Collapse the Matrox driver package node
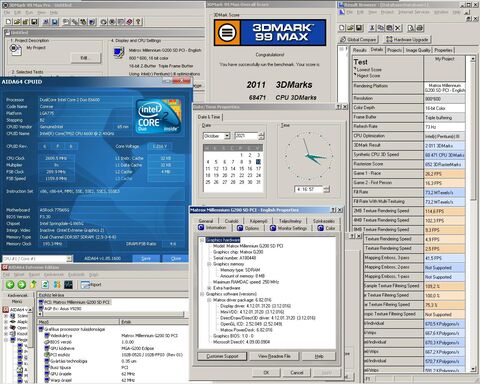The width and height of the screenshot is (480, 384). (x=209, y=300)
